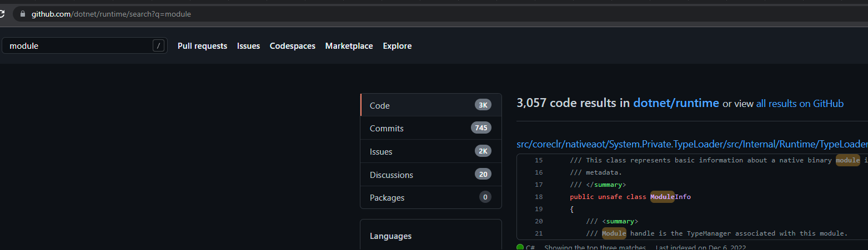Click the browser reload icon

[2, 14]
